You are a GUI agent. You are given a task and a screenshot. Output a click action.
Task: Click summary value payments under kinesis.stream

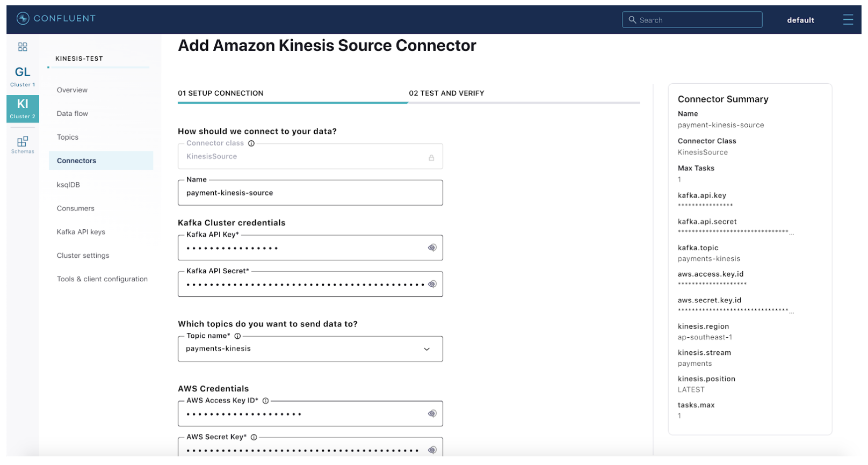695,364
